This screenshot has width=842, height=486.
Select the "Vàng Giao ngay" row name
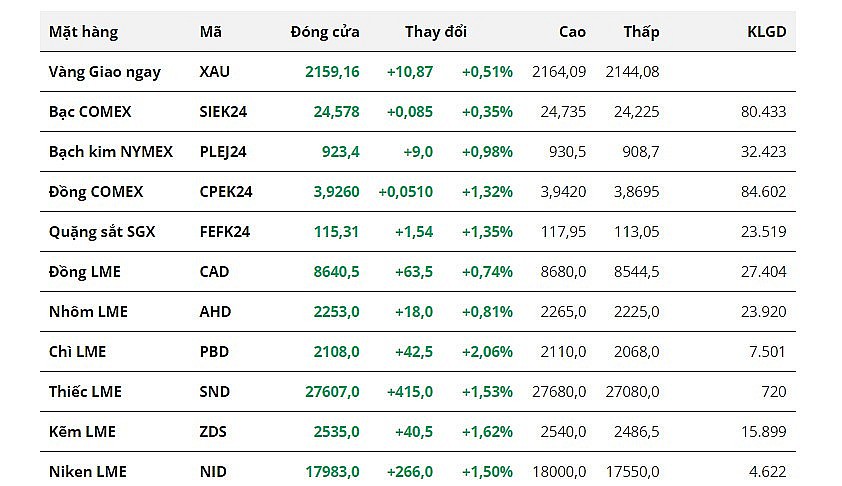click(105, 72)
